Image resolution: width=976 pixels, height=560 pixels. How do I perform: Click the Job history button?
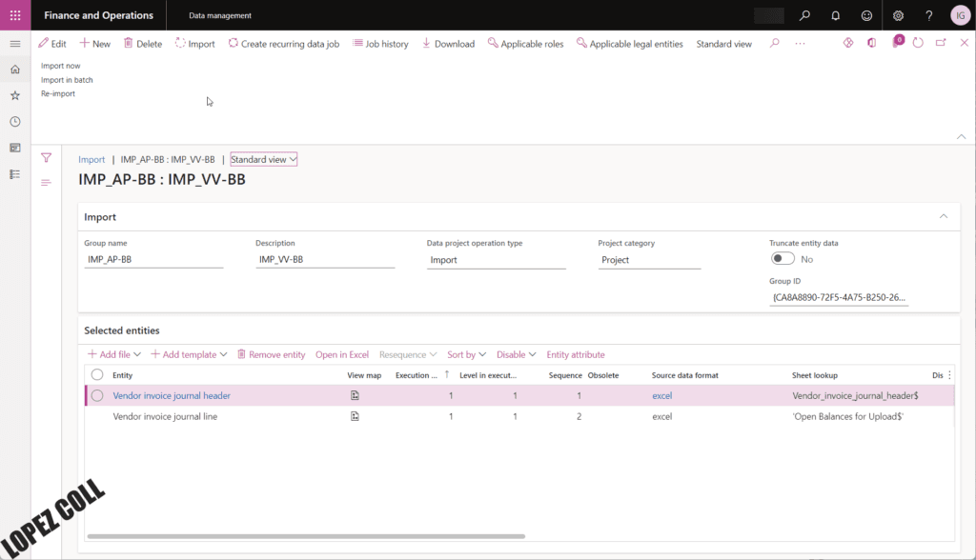pyautogui.click(x=380, y=44)
